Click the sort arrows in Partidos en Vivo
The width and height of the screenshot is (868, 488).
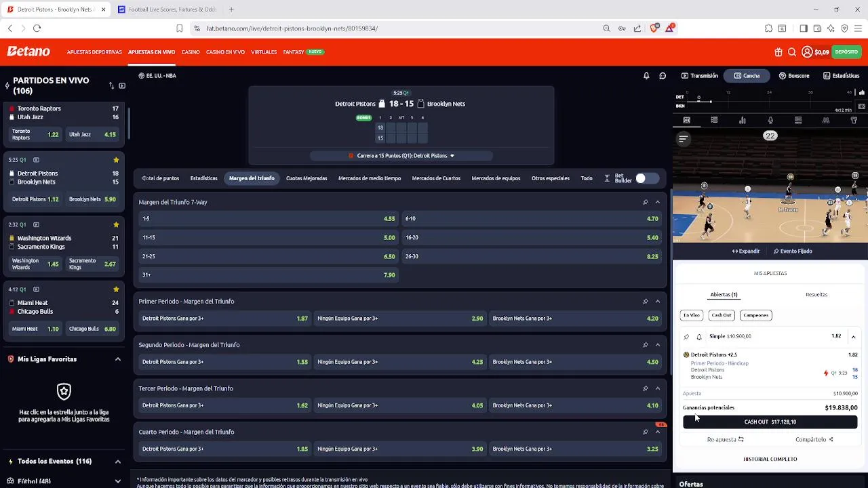(x=111, y=86)
